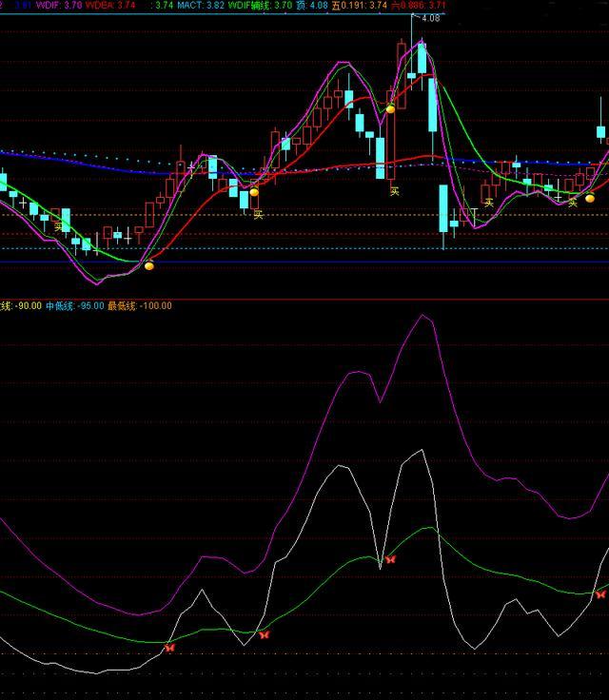Click the gold ball marker under the lowest candle trough
This screenshot has height=700, width=609.
click(149, 266)
